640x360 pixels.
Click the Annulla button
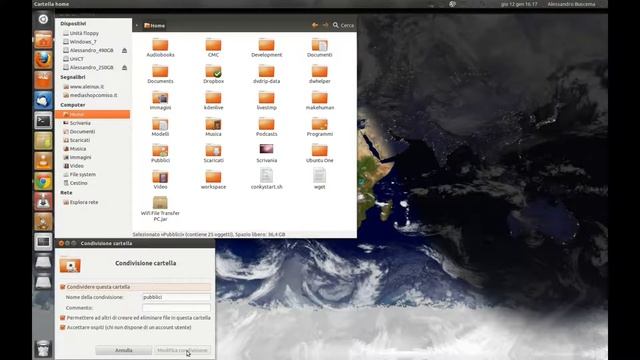click(x=124, y=350)
